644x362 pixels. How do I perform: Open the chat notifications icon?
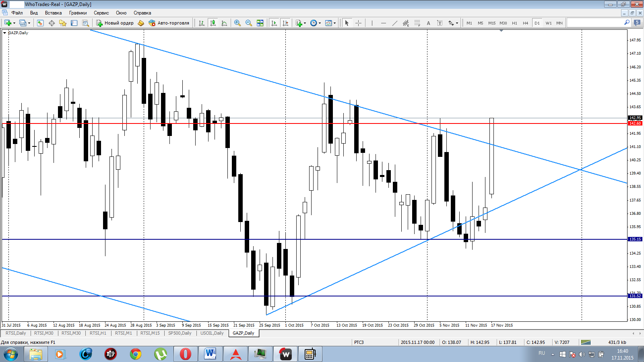click(x=637, y=23)
